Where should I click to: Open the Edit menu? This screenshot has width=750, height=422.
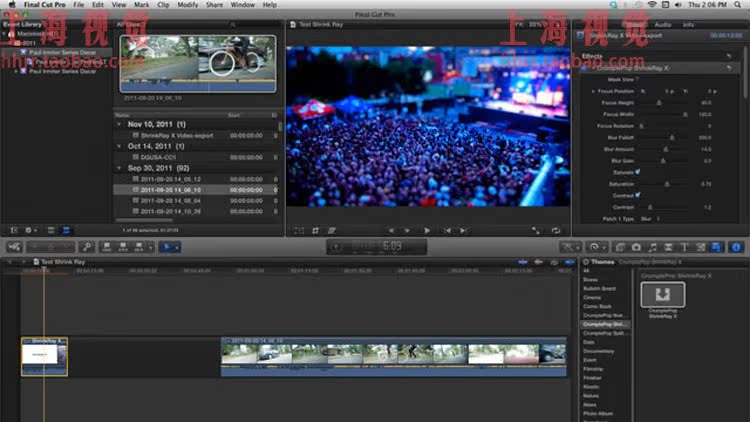(x=98, y=5)
